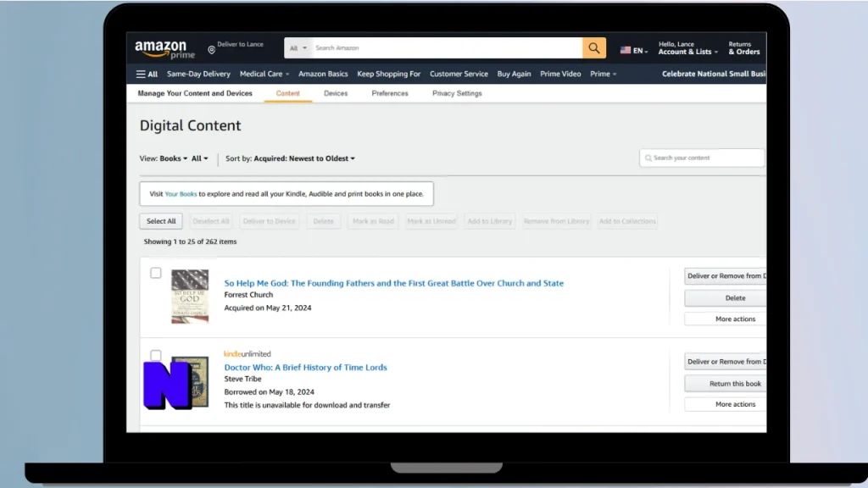Viewport: 868px width, 488px height.
Task: Click the Mark as Unread button
Action: point(431,221)
